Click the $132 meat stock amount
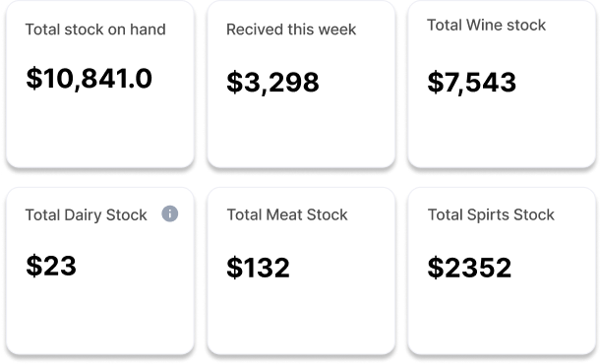The image size is (600, 364). tap(259, 268)
